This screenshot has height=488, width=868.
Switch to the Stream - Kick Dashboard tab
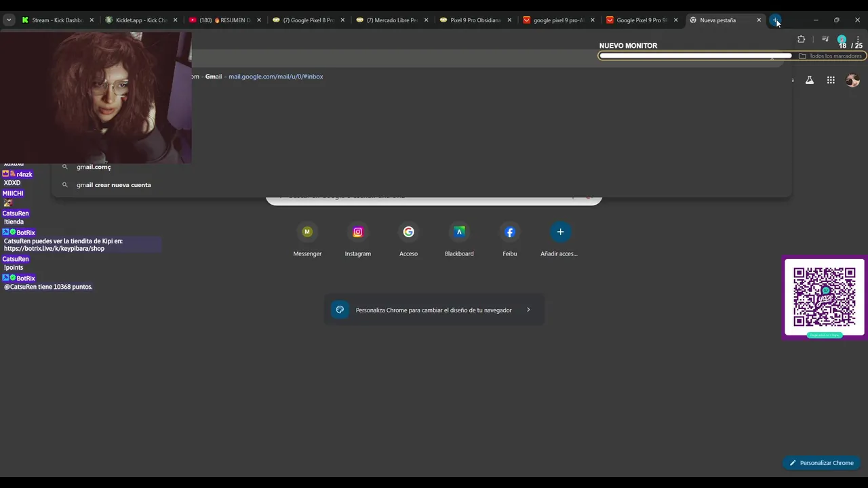click(x=57, y=20)
